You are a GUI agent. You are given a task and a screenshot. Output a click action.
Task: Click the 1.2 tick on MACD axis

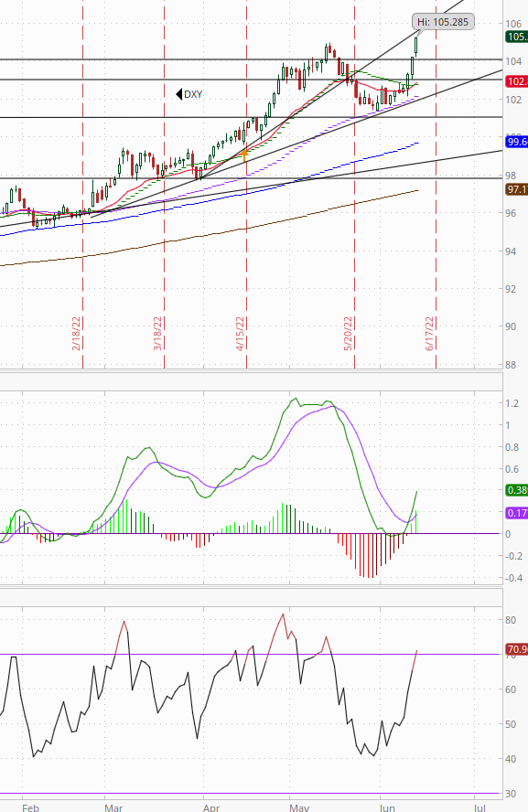[512, 403]
